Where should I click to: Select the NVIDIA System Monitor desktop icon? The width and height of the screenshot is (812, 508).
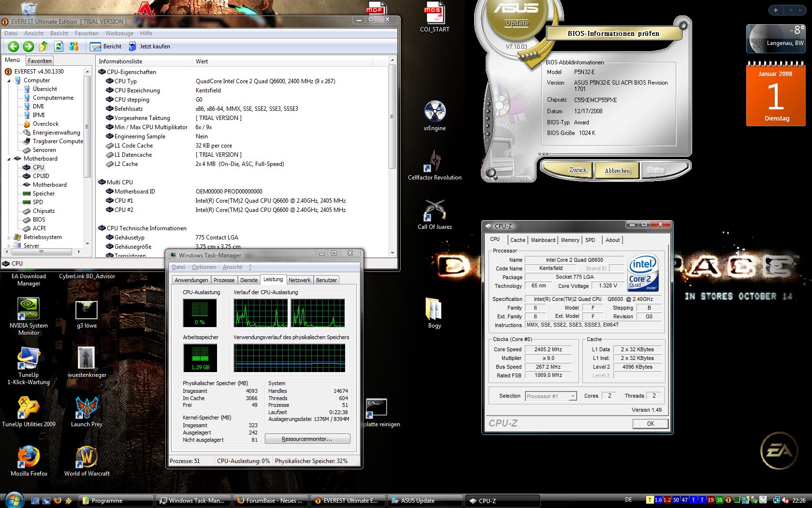(x=29, y=316)
